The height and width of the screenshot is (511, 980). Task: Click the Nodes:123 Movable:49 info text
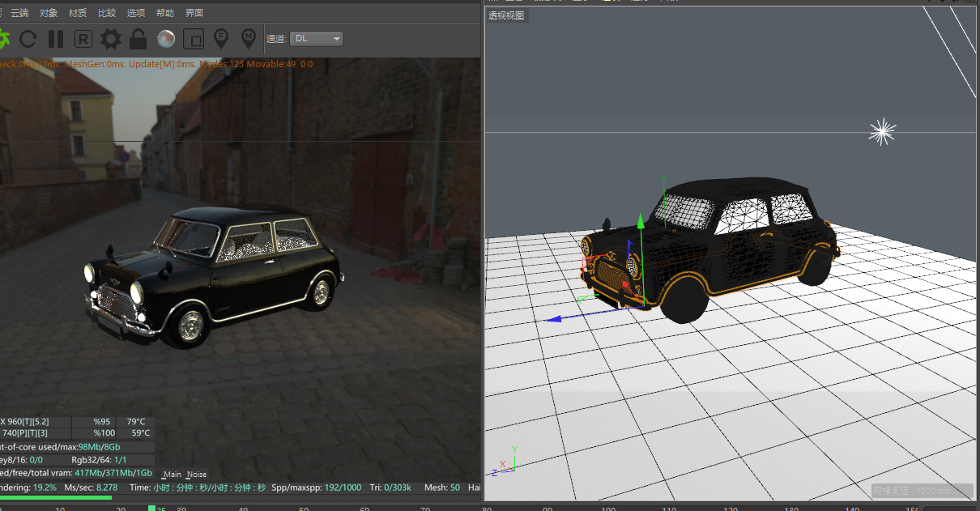tap(249, 64)
